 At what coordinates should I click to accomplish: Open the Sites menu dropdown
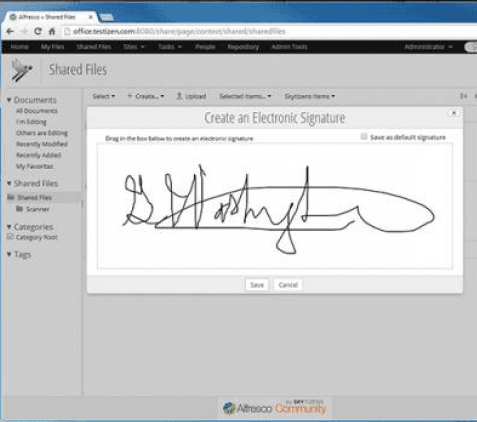(x=134, y=47)
